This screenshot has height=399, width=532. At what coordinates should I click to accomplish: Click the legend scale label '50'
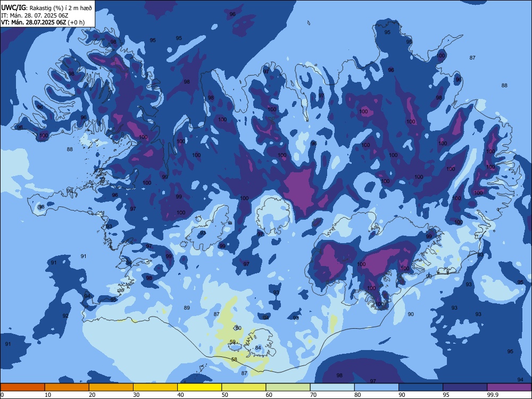(225, 395)
